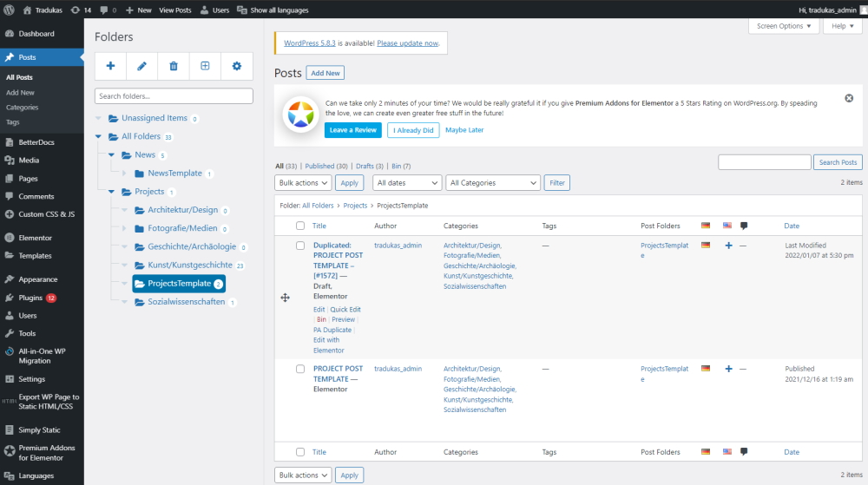Click Leave a Review button
This screenshot has width=868, height=485.
352,130
